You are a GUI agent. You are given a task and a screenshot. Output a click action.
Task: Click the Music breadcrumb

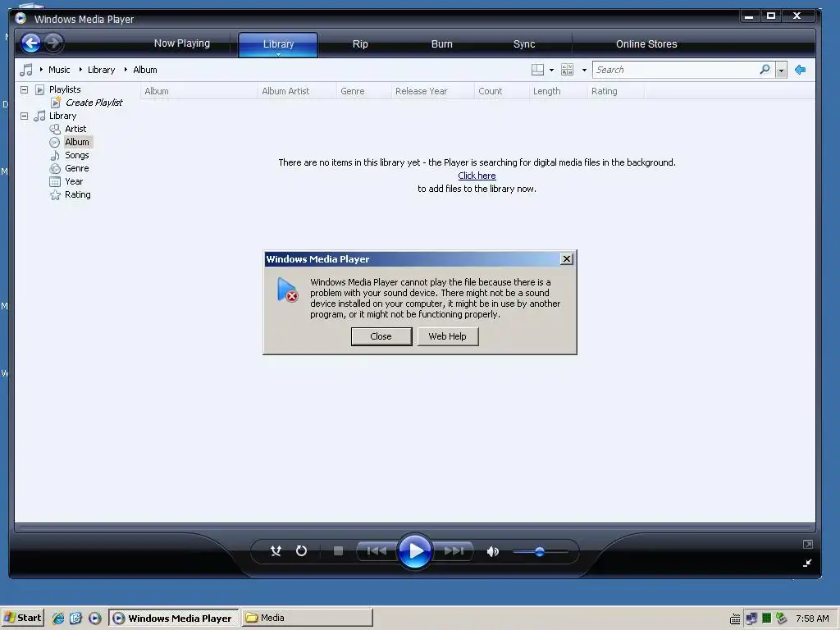(x=59, y=70)
